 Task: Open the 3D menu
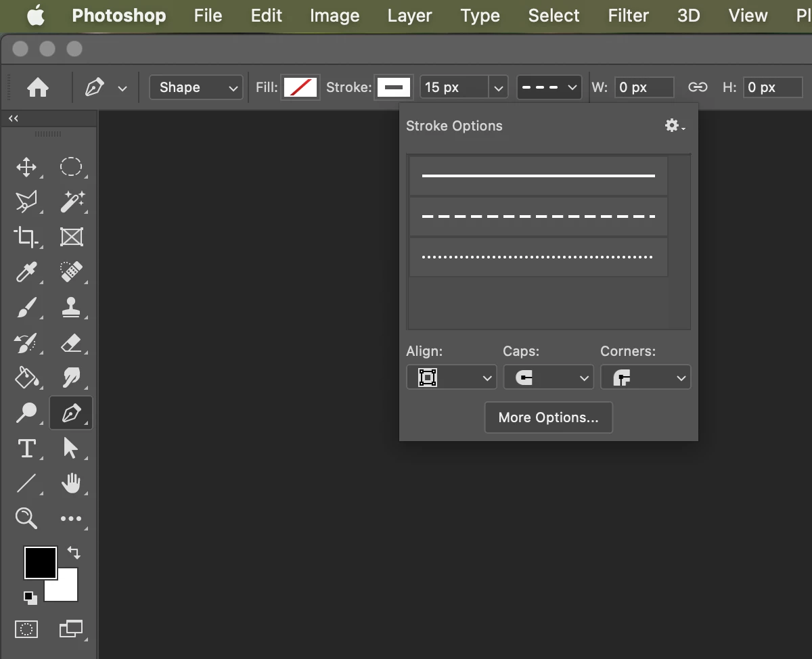point(688,16)
